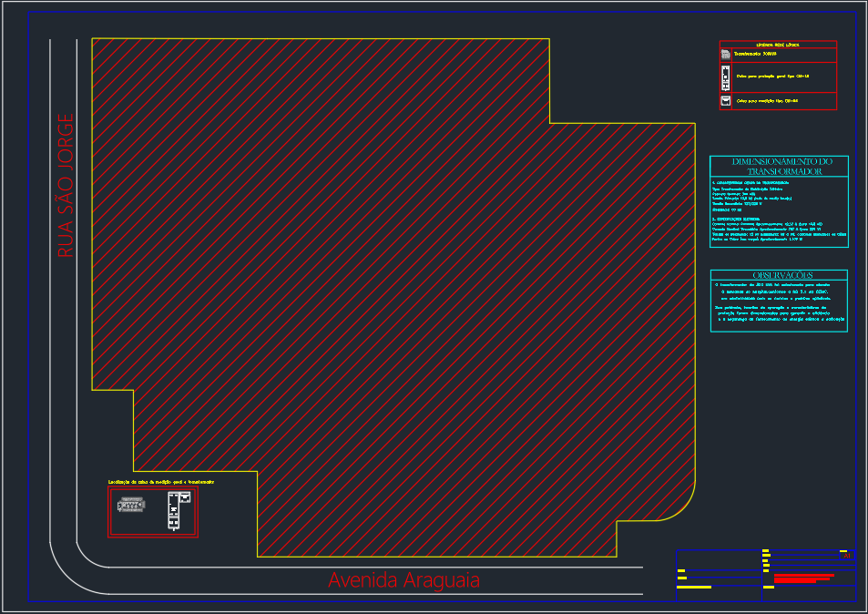
Task: Click the OBSERVAÇÕES box heading
Action: pyautogui.click(x=779, y=275)
